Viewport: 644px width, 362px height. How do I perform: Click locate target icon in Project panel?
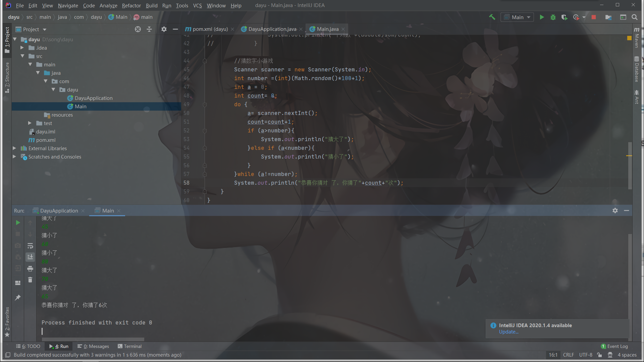pos(138,29)
